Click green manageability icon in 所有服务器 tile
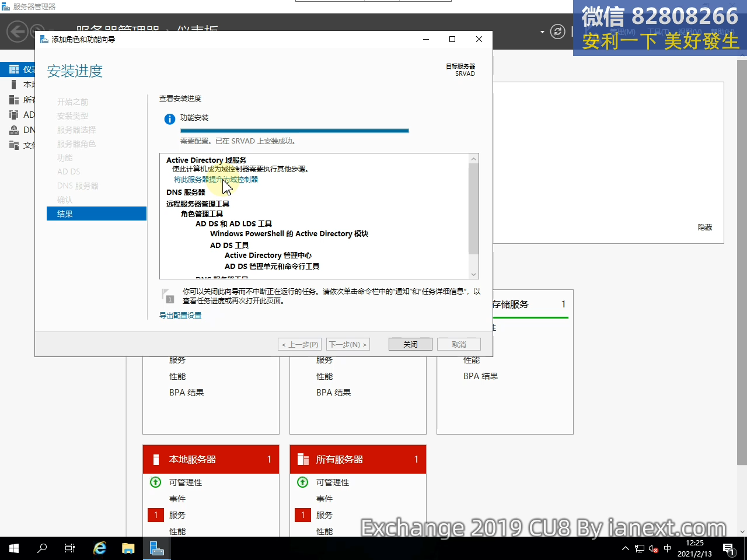 (303, 482)
